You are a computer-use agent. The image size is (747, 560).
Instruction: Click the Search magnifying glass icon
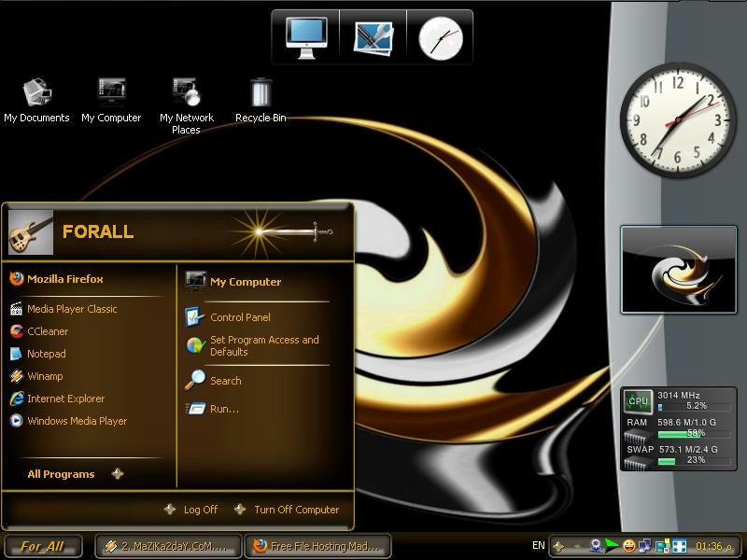195,381
